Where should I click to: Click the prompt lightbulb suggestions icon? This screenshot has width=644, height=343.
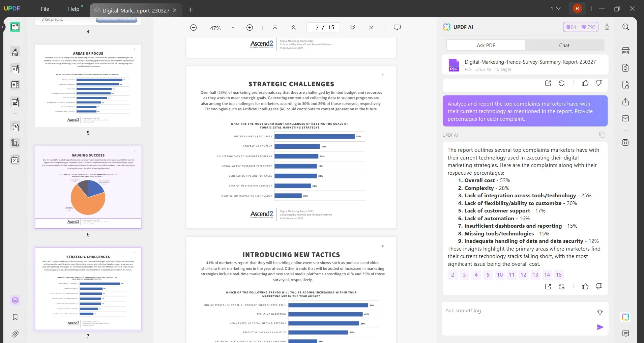click(x=600, y=312)
